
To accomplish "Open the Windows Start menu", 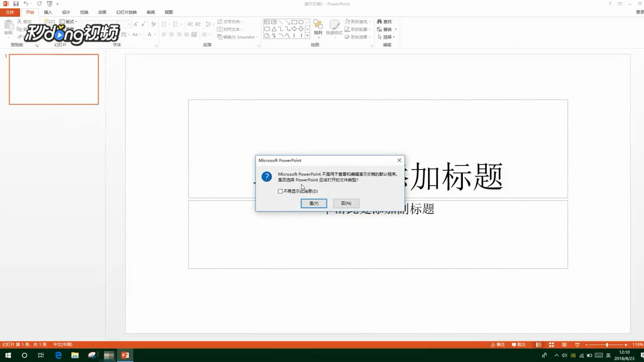I will pos(8,355).
